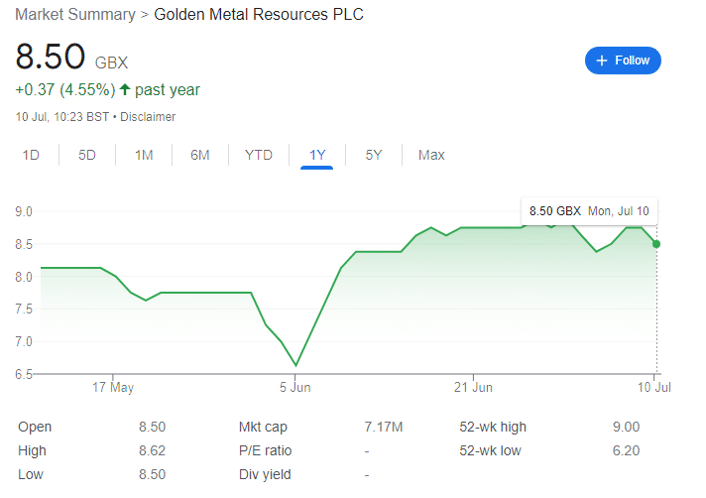
Task: Switch chart to 5D range
Action: (x=87, y=155)
